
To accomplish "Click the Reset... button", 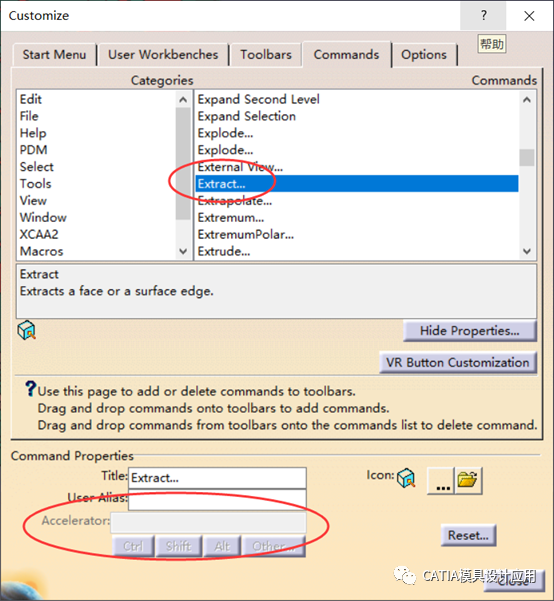I will 469,535.
